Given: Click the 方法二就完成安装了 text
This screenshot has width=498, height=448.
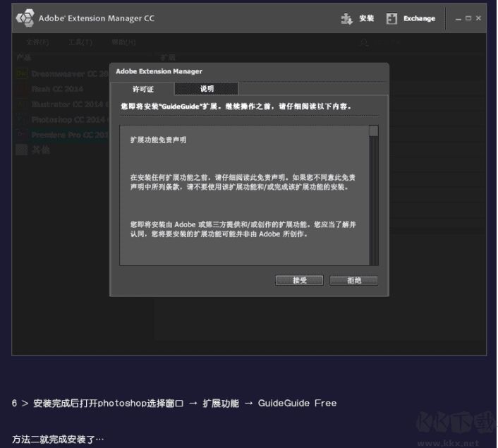Looking at the screenshot, I should pos(58,440).
